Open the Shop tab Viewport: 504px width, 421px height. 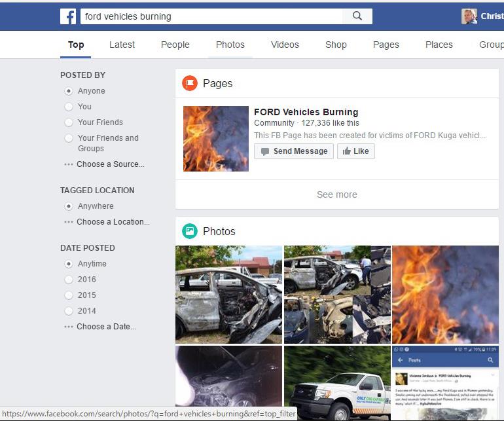click(336, 45)
